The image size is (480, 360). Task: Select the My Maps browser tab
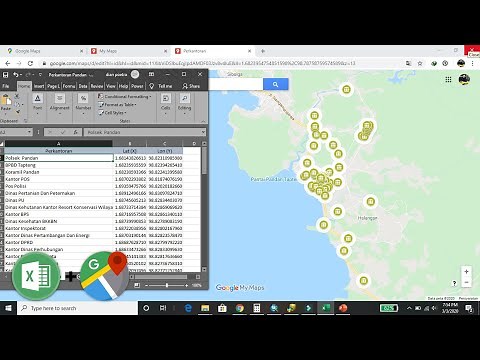coord(128,51)
